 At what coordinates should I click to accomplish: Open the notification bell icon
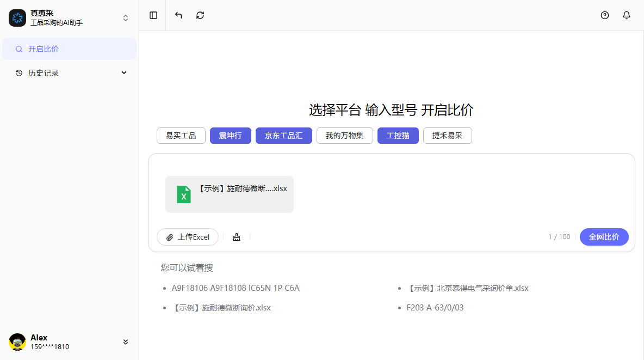tap(626, 15)
